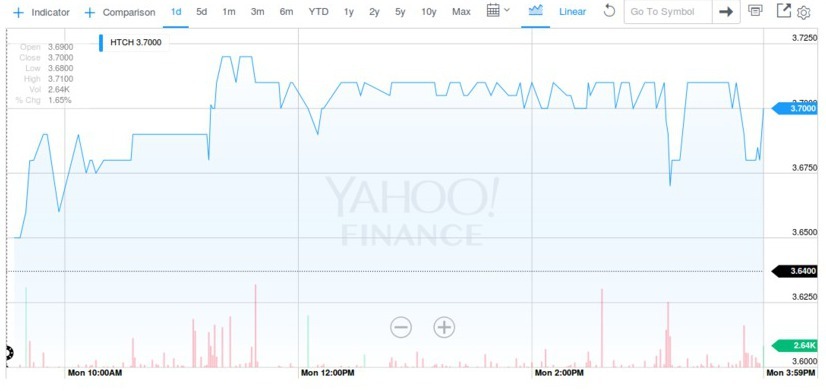Viewport: 826px width, 391px height.
Task: Open chart settings gear
Action: coord(803,13)
